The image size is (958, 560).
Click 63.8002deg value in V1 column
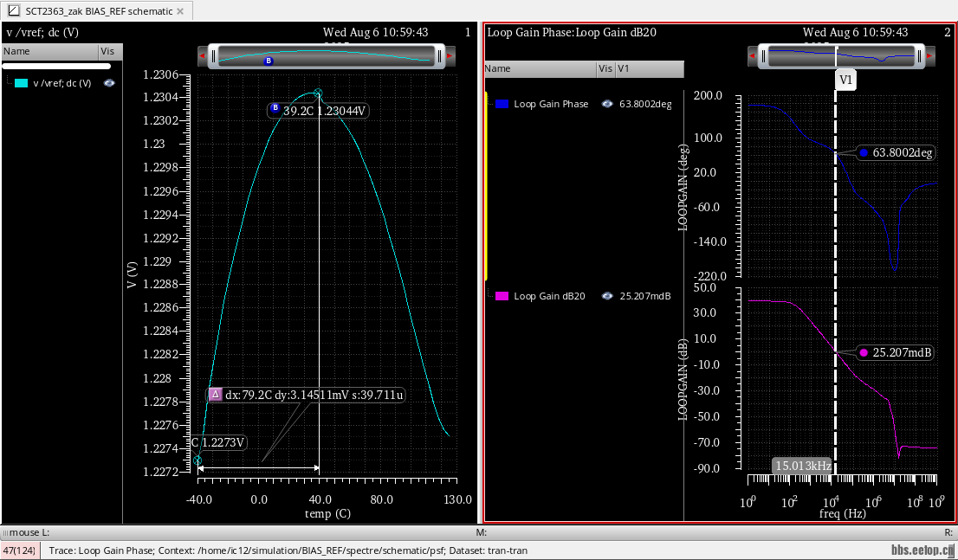[645, 104]
